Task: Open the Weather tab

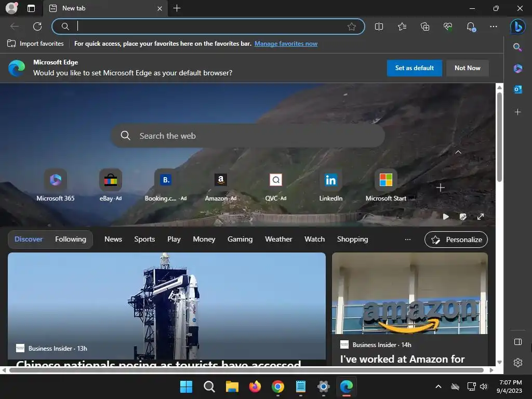Action: (x=278, y=239)
